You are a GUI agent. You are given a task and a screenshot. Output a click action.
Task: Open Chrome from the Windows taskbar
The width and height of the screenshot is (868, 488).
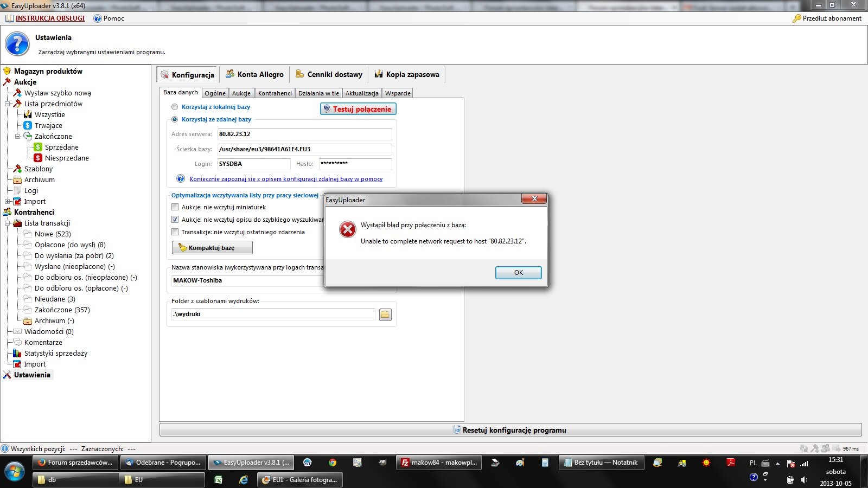coord(333,463)
